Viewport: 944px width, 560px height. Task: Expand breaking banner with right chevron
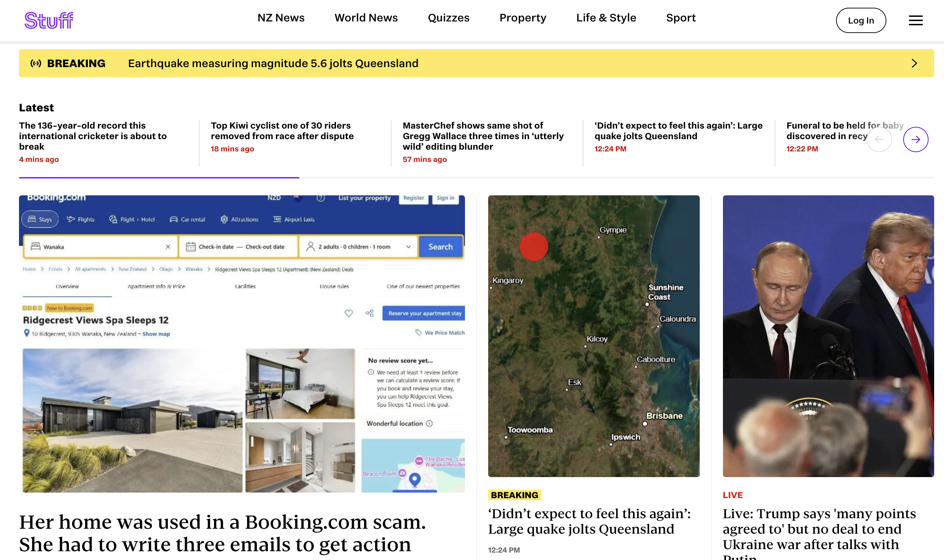point(914,63)
